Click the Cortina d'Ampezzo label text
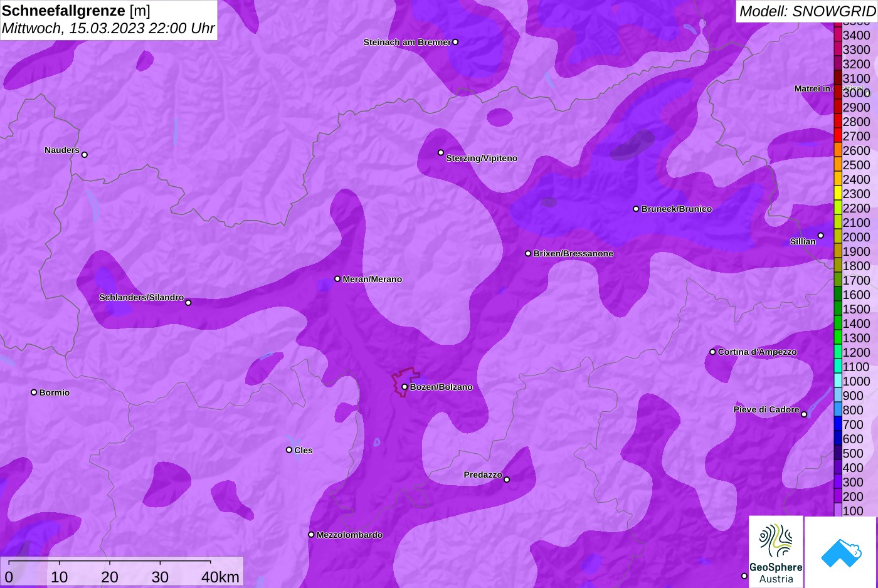The width and height of the screenshot is (878, 588). click(x=758, y=352)
